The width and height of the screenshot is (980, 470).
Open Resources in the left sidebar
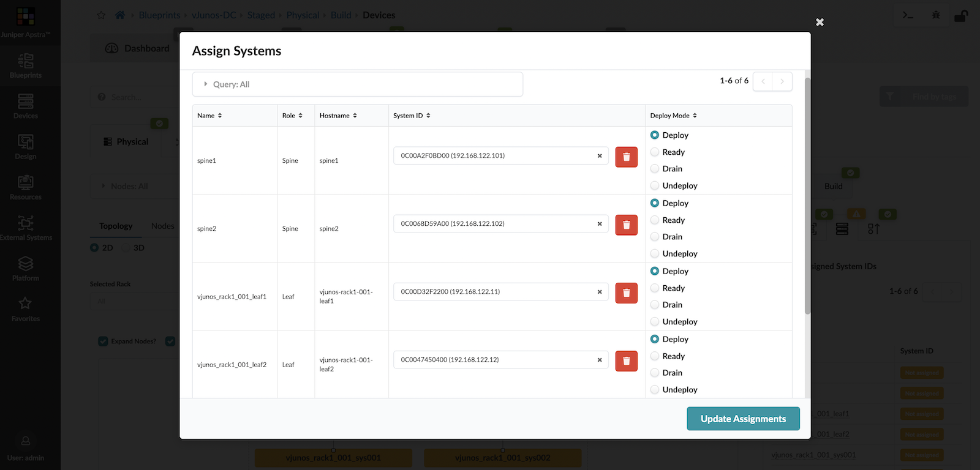pos(26,188)
